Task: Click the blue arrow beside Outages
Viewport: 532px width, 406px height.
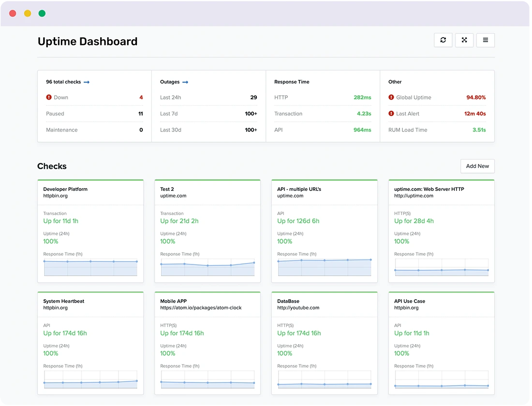Action: (186, 82)
